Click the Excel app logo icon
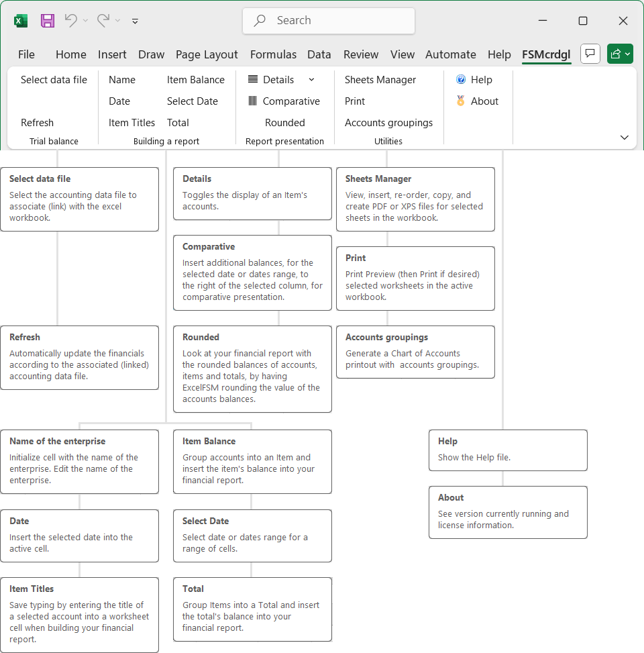Viewport: 644px width, 653px height. [x=21, y=21]
